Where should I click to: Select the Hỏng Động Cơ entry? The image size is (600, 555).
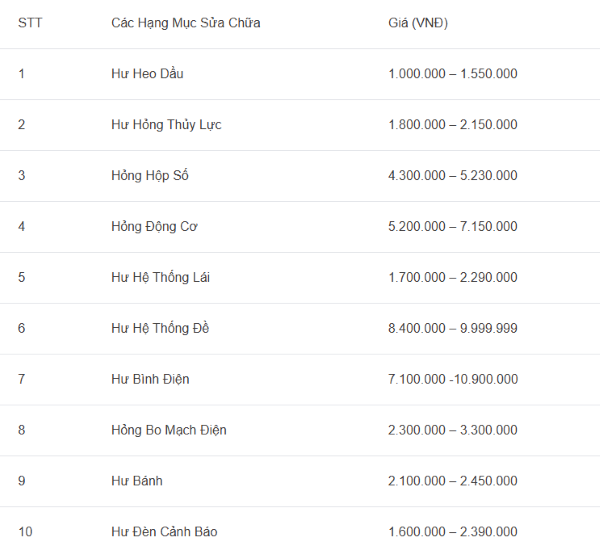coord(154,227)
